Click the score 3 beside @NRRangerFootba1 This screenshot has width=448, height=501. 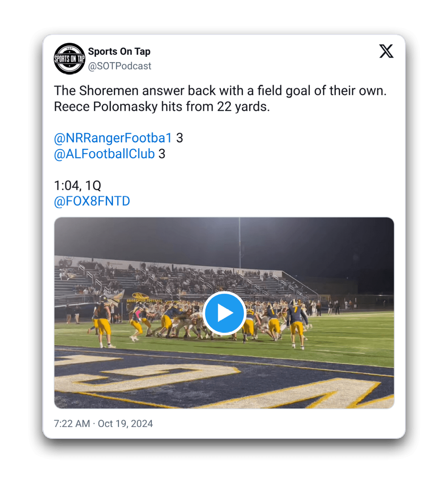pyautogui.click(x=180, y=138)
